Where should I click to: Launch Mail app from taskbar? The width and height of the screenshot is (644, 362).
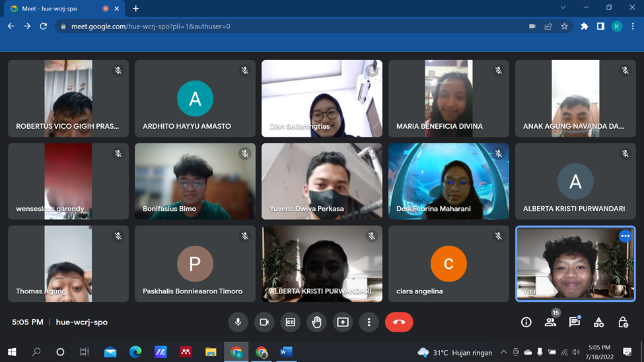pyautogui.click(x=110, y=352)
